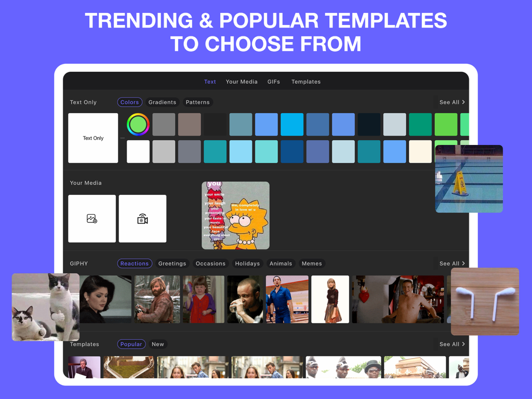Select the Occasions GIF category

210,263
